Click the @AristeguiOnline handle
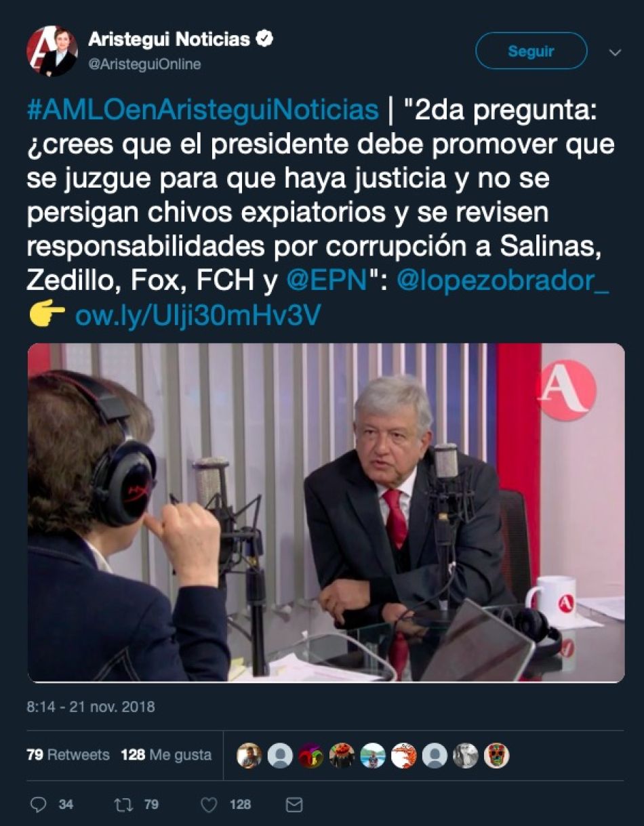The image size is (644, 826). [145, 64]
